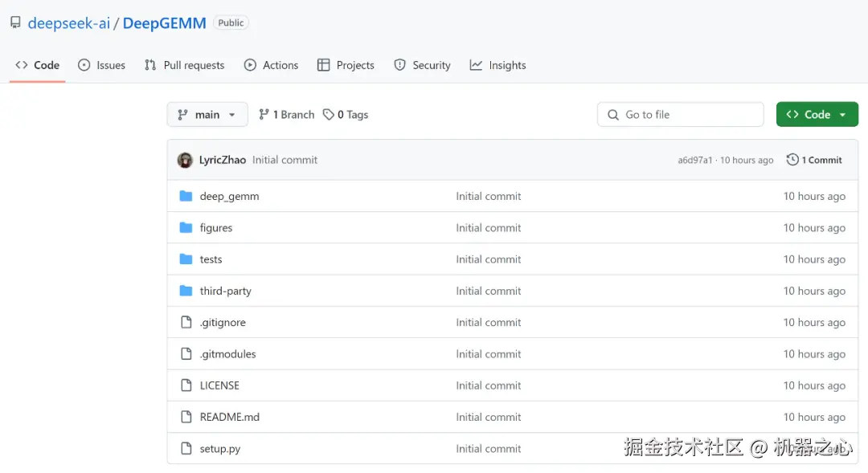
Task: Click the Security shield icon
Action: click(x=399, y=65)
